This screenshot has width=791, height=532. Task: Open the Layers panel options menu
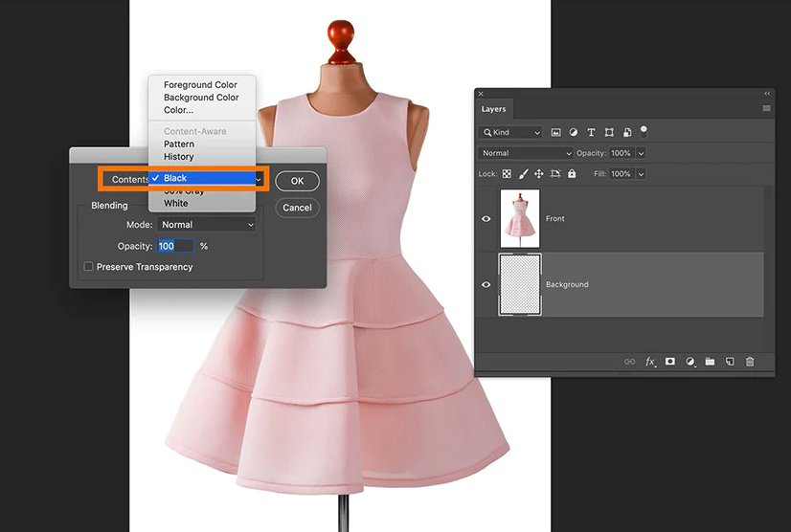click(766, 108)
